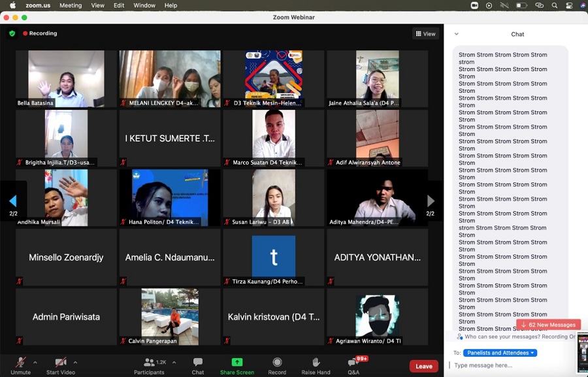Click the Raise Hand icon
588x377 pixels.
tap(316, 363)
